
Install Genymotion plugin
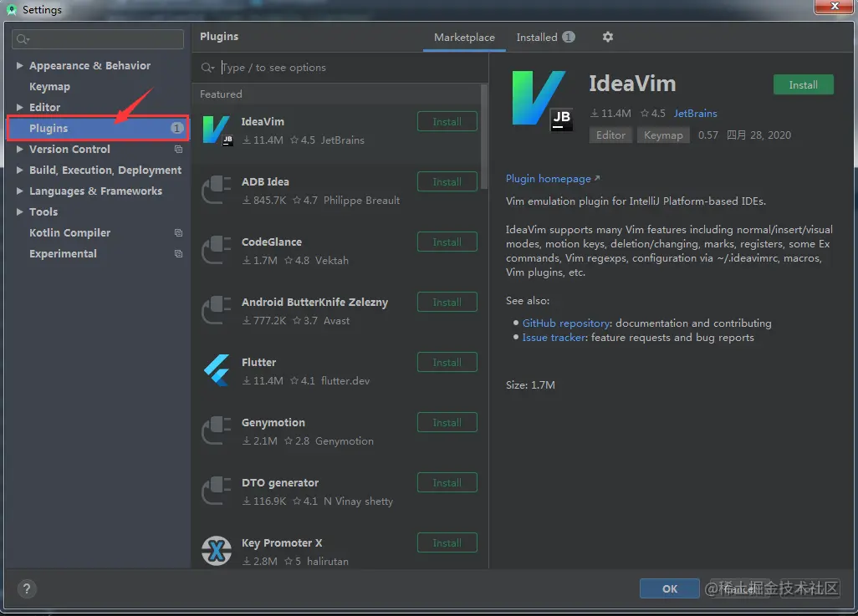447,422
